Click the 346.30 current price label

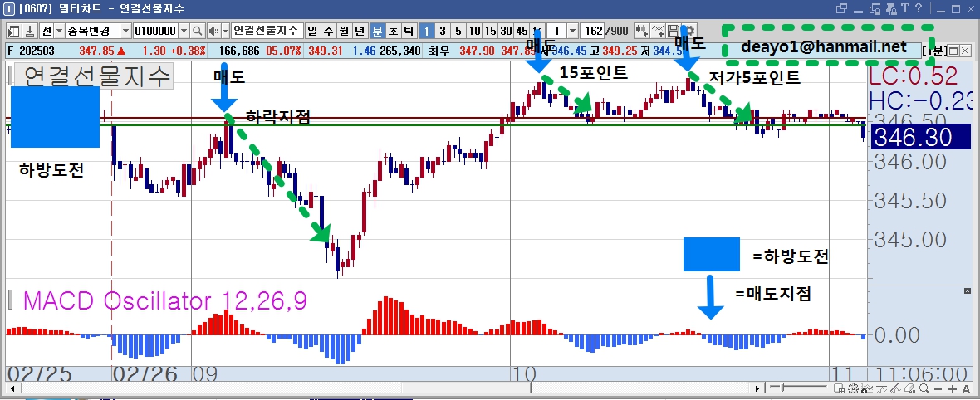[921, 137]
